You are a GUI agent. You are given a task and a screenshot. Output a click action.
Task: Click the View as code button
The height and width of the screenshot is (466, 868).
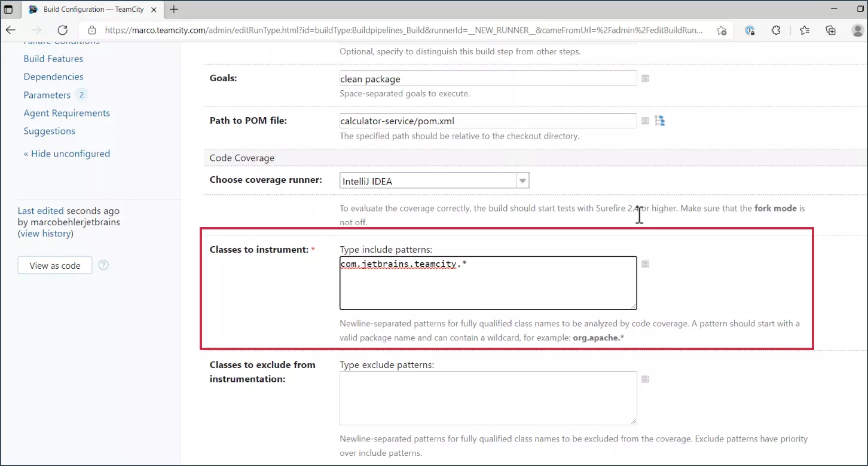point(55,265)
